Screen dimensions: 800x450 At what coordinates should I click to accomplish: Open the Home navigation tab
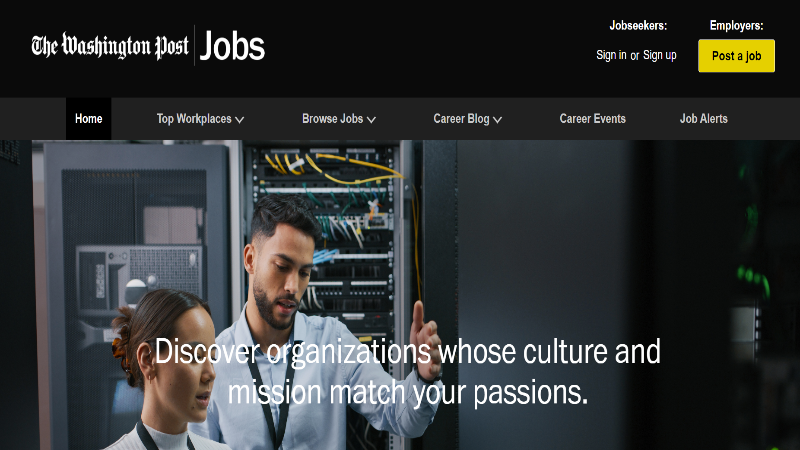89,119
